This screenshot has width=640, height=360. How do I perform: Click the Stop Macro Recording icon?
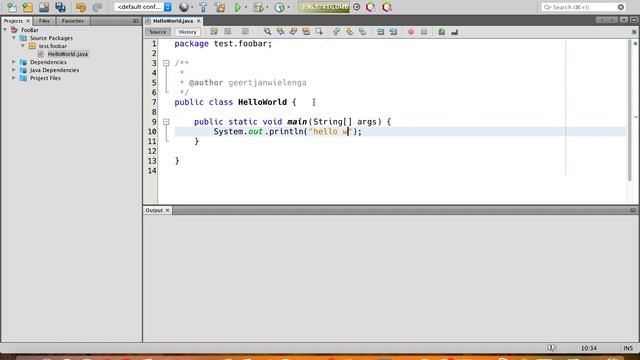click(424, 32)
